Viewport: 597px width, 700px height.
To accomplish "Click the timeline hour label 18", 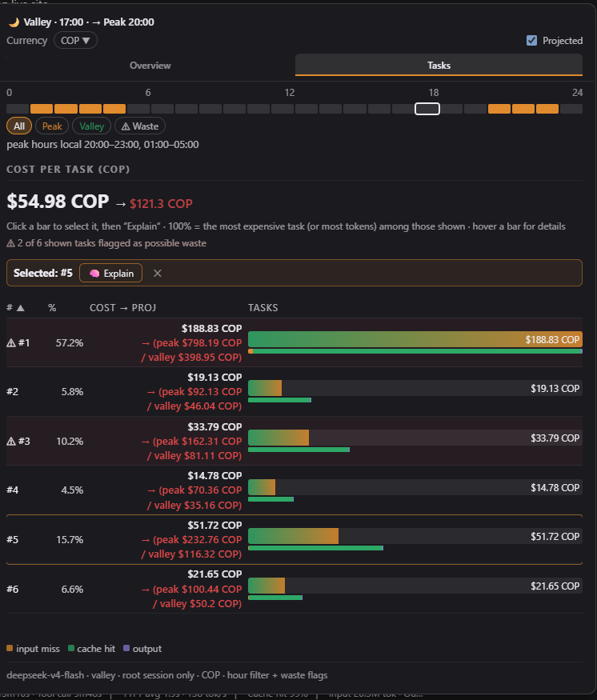I will point(434,93).
